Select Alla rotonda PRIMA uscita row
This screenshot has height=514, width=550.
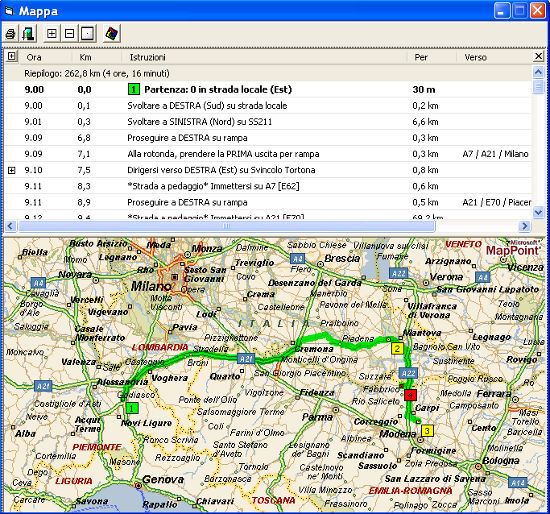coord(268,154)
